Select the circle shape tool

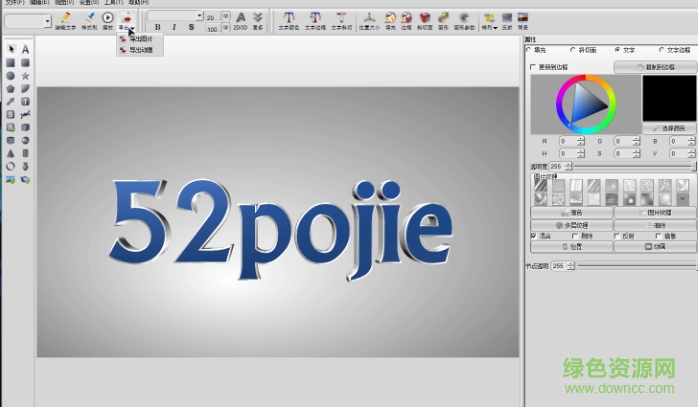(x=11, y=76)
